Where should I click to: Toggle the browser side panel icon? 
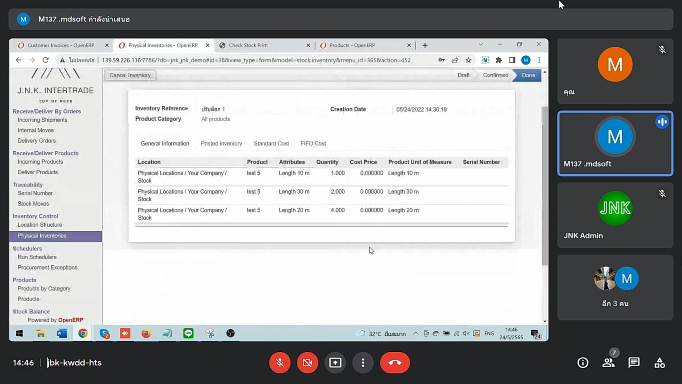(512, 60)
